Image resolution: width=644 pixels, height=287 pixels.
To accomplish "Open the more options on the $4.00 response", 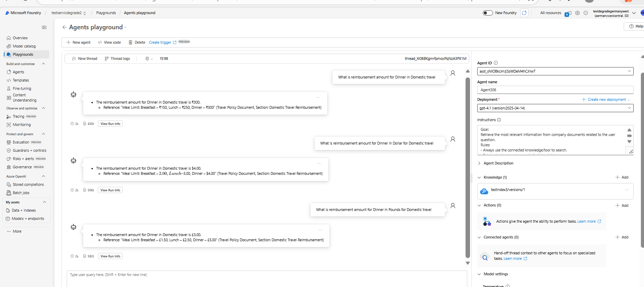I will pos(319,164).
